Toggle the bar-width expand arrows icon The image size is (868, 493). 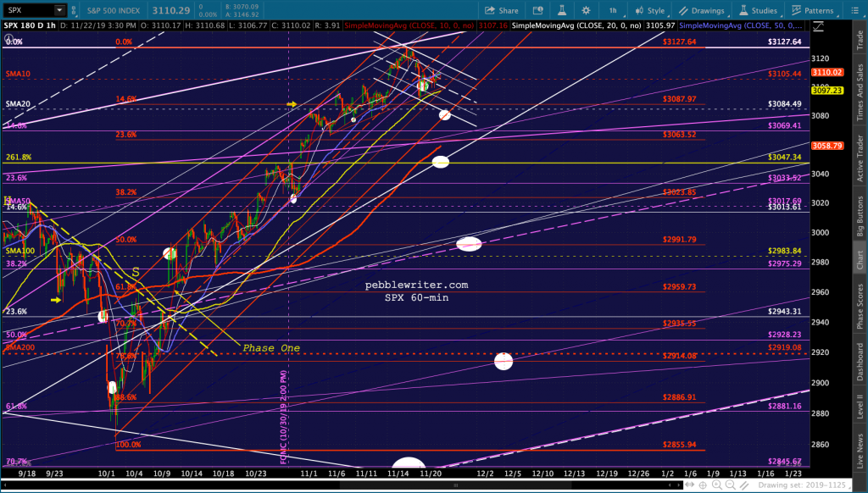click(x=690, y=485)
